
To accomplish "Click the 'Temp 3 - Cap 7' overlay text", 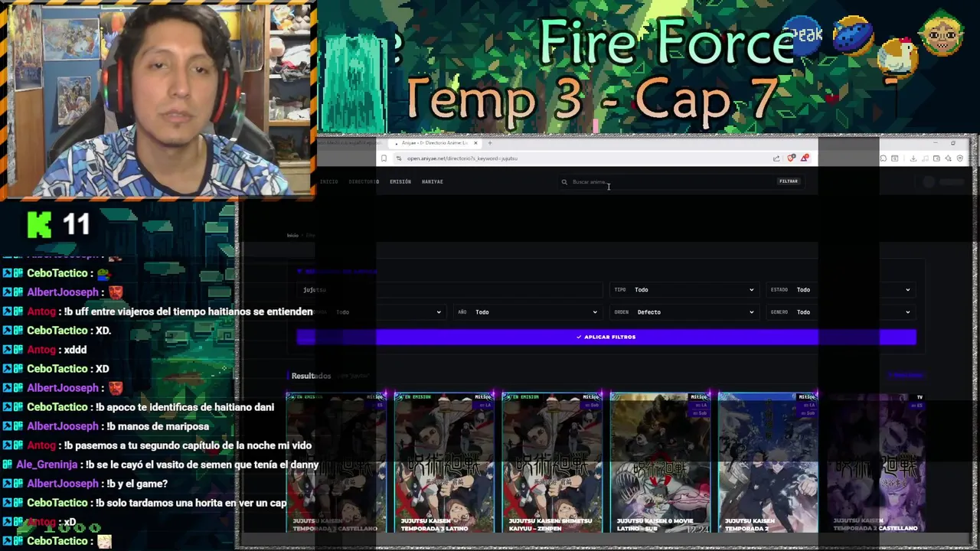I will (x=593, y=99).
